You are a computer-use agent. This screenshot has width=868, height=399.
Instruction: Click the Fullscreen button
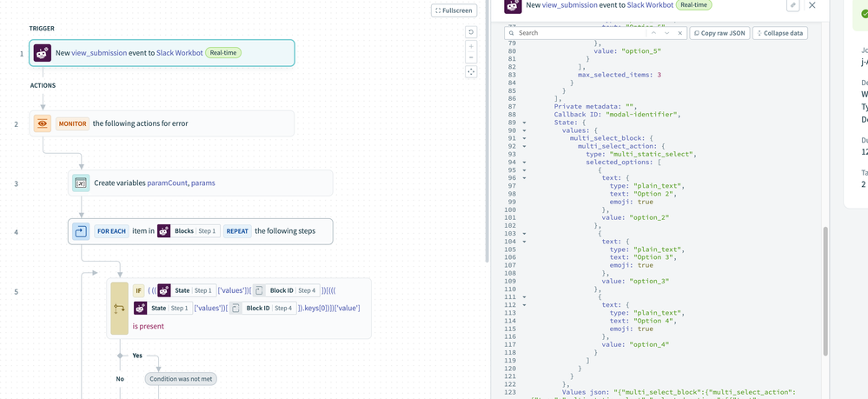[454, 10]
